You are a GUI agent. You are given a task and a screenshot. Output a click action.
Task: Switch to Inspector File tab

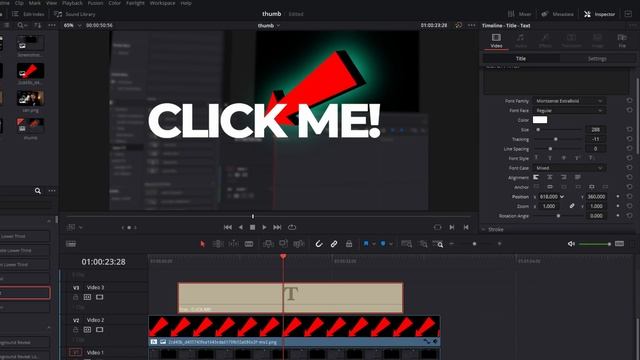[622, 41]
